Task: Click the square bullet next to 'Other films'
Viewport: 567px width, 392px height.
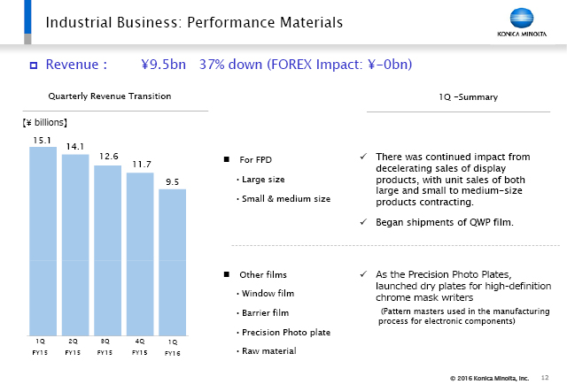Action: pos(227,274)
